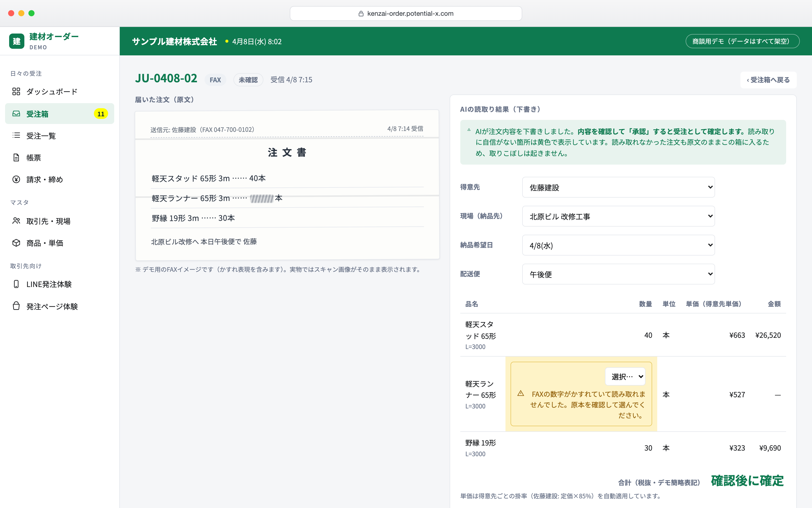812x508 pixels.
Task: Open the 選択… quantity dropdown
Action: coord(625,376)
